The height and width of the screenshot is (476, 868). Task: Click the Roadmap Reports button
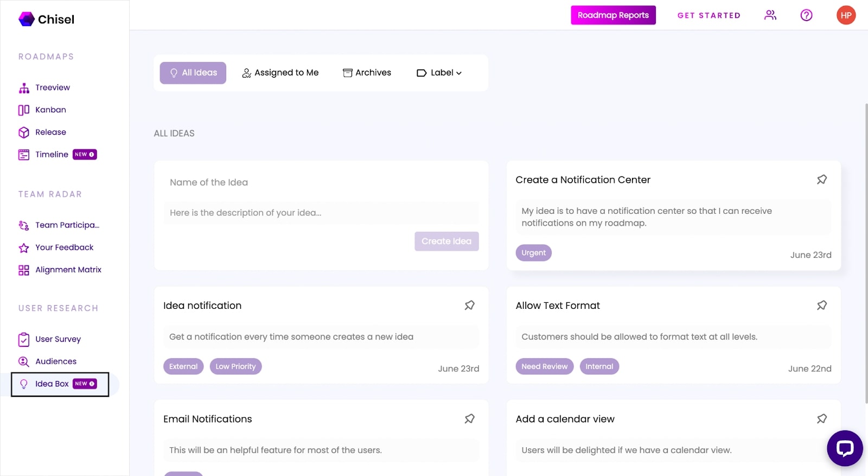coord(613,15)
